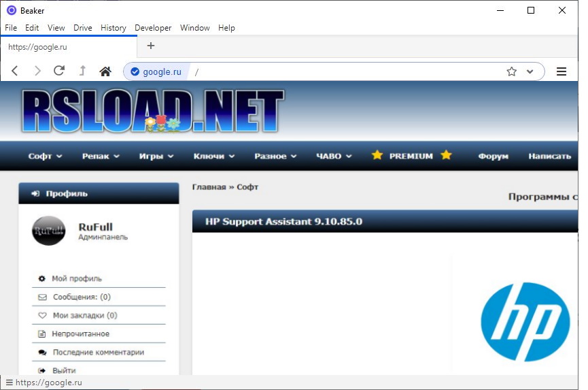Screen dimensions: 588x390
Task: Click the status bar menu icon
Action: pyautogui.click(x=10, y=383)
